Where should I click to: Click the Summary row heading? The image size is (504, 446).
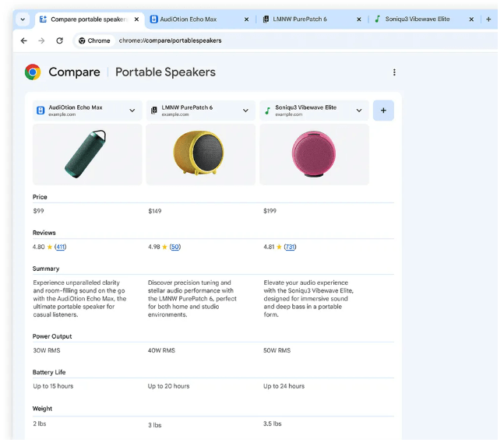tap(46, 269)
